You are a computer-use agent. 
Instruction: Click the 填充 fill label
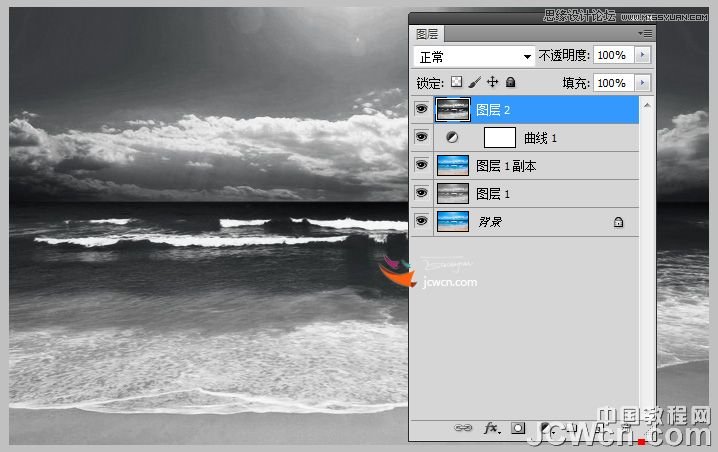coord(576,83)
